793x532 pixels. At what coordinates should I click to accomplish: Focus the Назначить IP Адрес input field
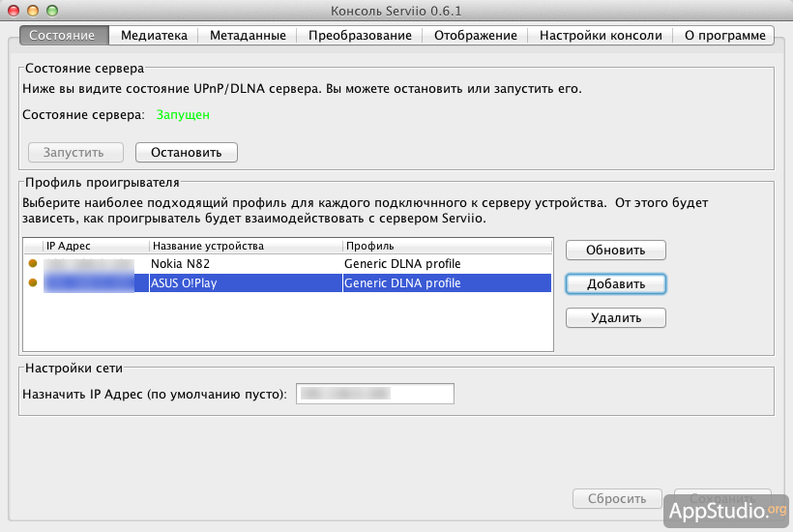pos(375,394)
